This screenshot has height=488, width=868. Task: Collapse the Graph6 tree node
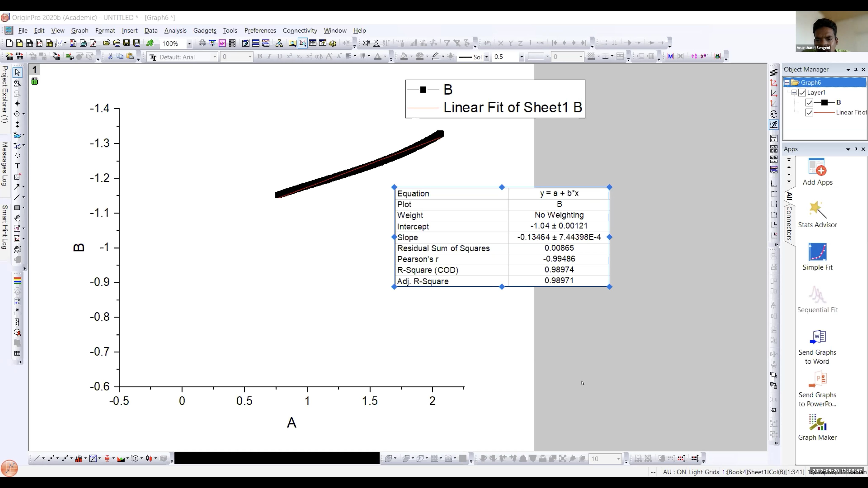[x=787, y=83]
